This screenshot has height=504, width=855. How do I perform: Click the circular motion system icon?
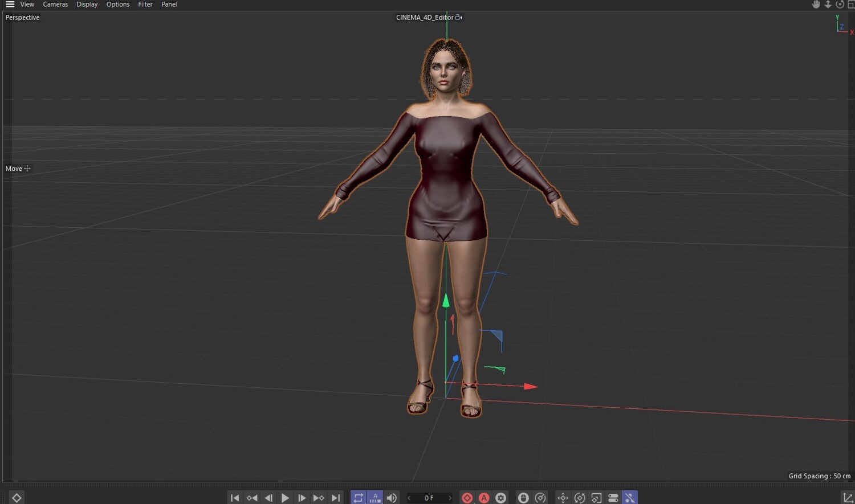coord(540,498)
